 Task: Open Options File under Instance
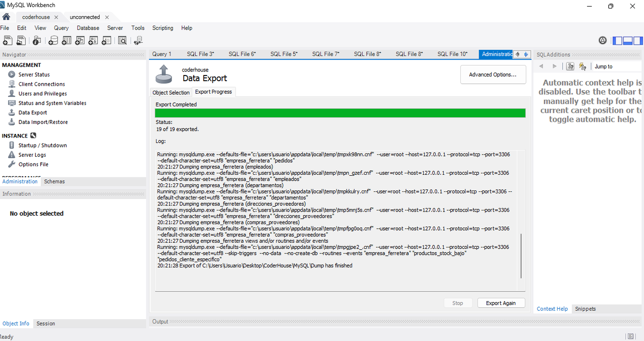[33, 165]
